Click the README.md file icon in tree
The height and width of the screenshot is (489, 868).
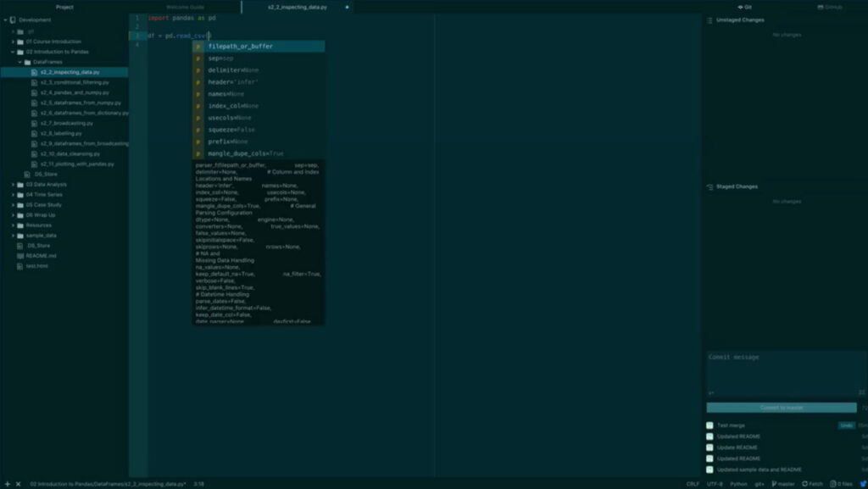(x=20, y=255)
